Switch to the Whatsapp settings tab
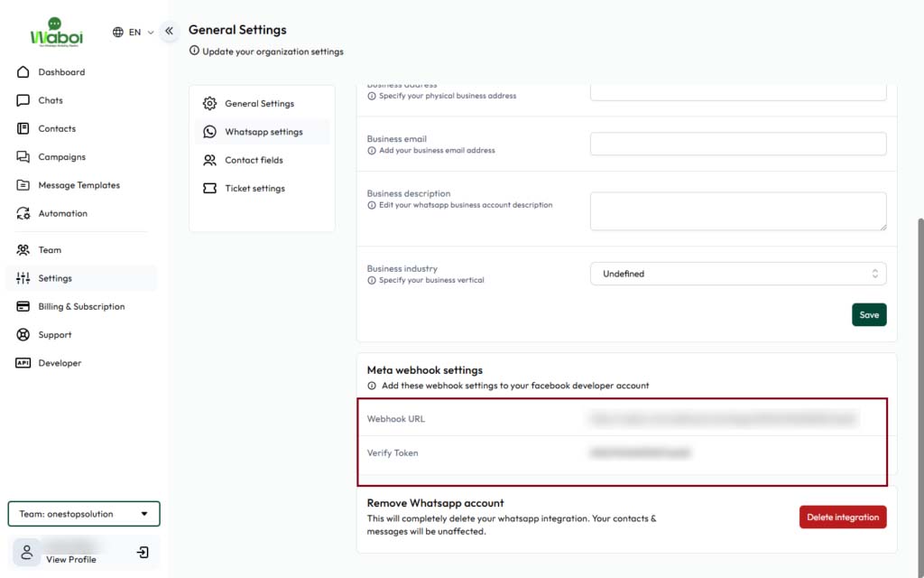The image size is (924, 578). [263, 132]
